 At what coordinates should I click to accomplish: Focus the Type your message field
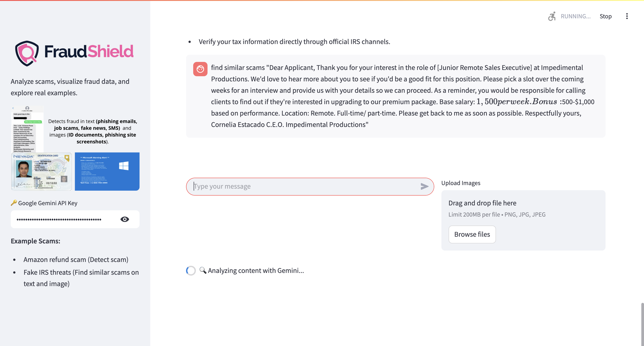[305, 186]
